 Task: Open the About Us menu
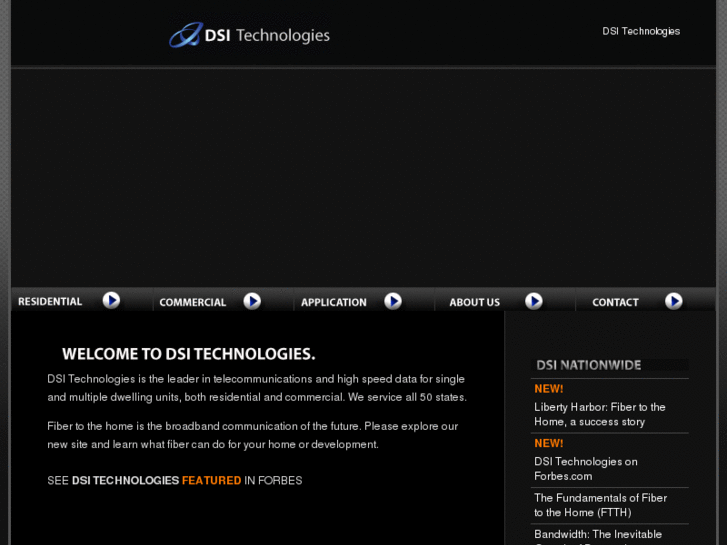tap(474, 302)
